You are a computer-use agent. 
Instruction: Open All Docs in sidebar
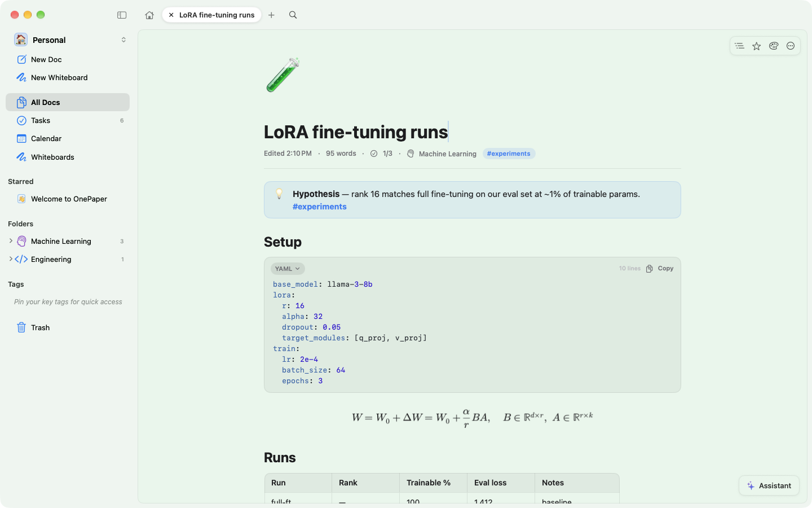68,102
